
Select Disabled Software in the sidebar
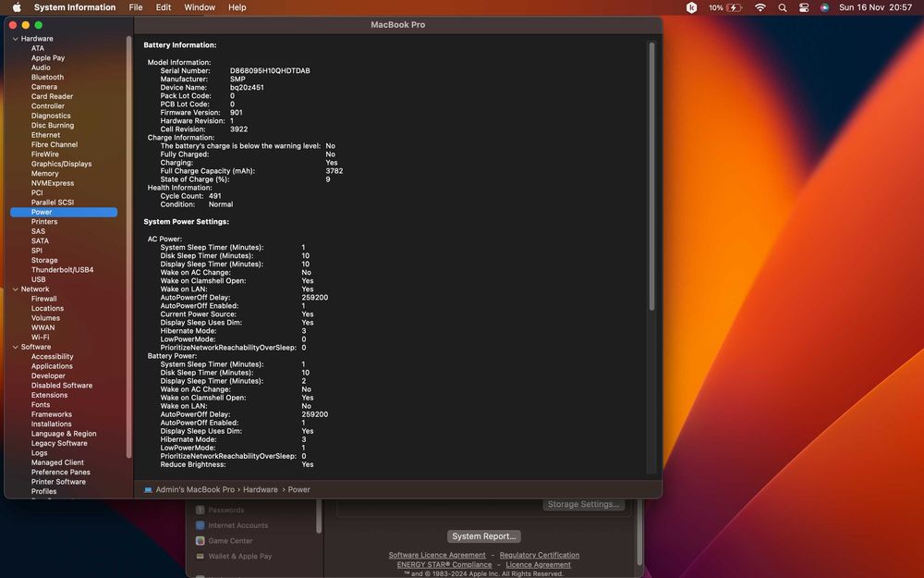[x=61, y=386]
